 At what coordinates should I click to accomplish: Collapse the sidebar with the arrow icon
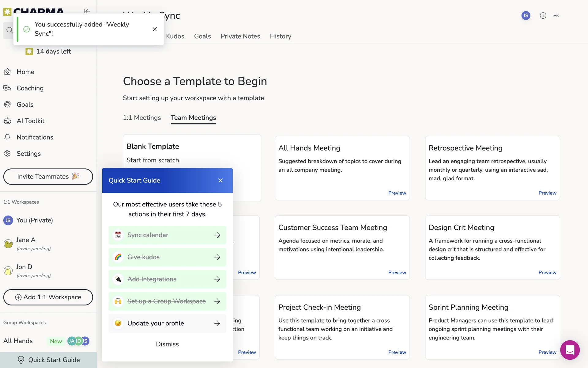87,11
